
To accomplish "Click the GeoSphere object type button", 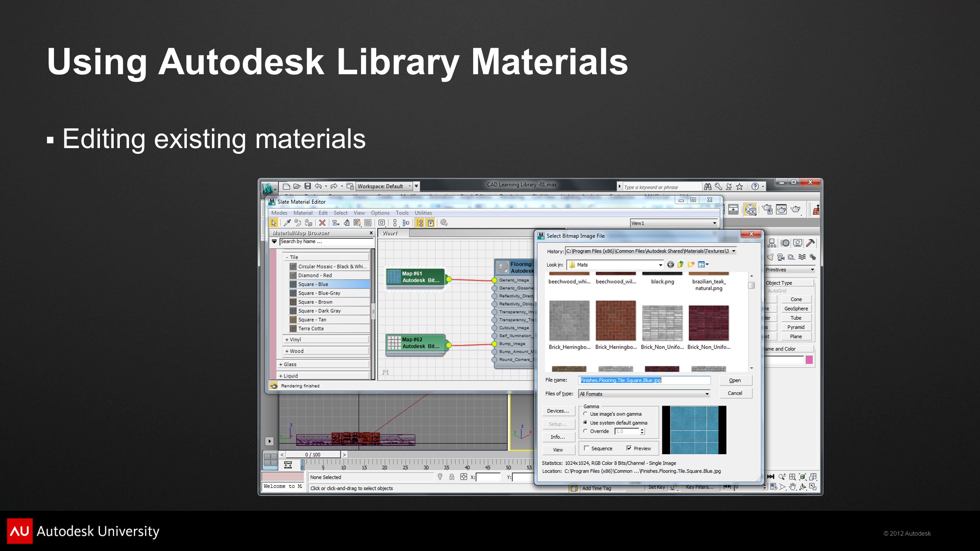I will click(x=796, y=308).
